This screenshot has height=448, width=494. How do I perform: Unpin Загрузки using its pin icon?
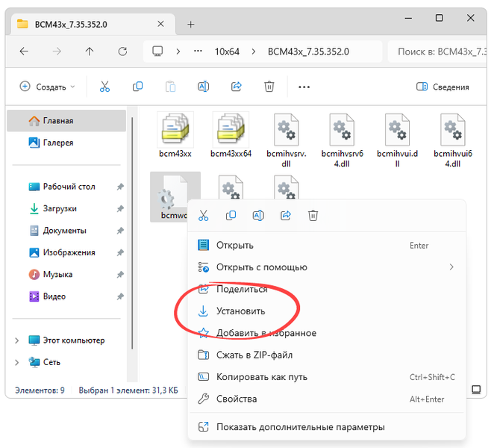pos(120,209)
